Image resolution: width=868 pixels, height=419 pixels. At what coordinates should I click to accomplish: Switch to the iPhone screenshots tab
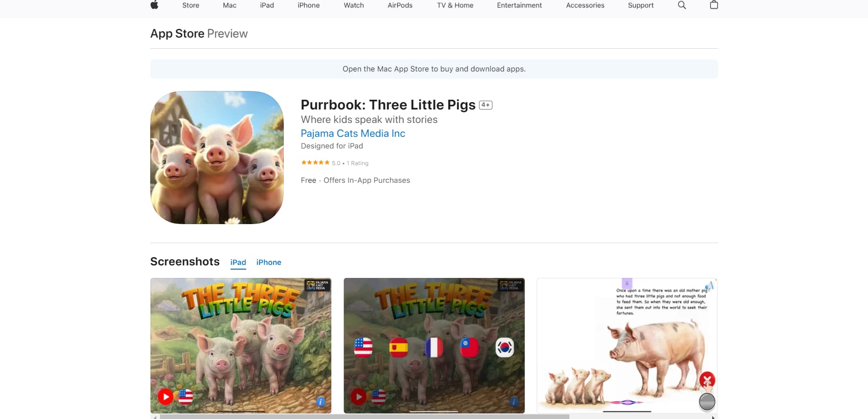click(x=268, y=263)
